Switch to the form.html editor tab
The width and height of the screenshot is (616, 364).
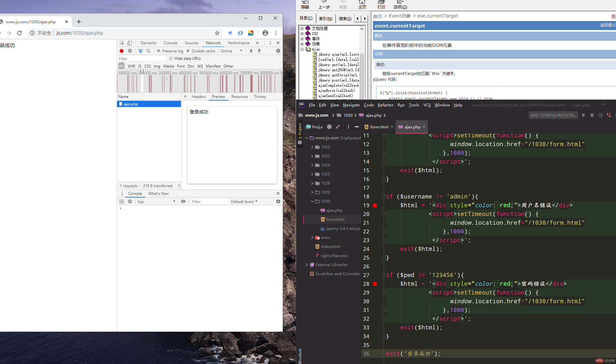(x=379, y=127)
